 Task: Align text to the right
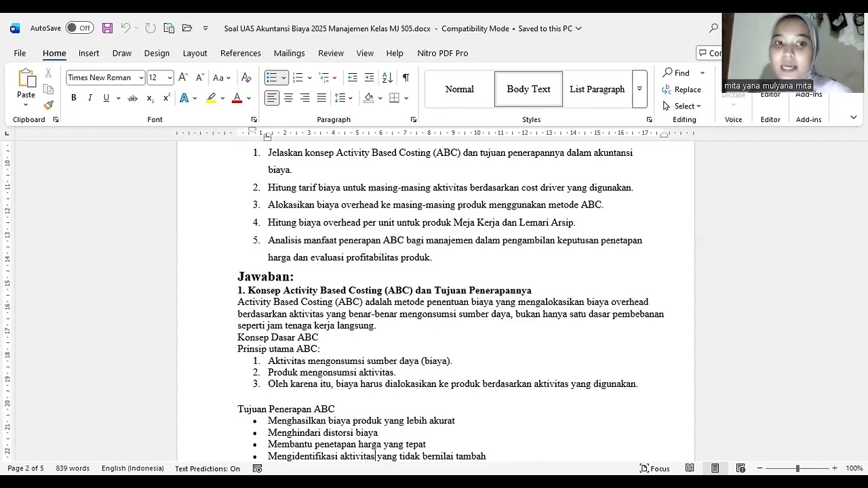(x=305, y=98)
